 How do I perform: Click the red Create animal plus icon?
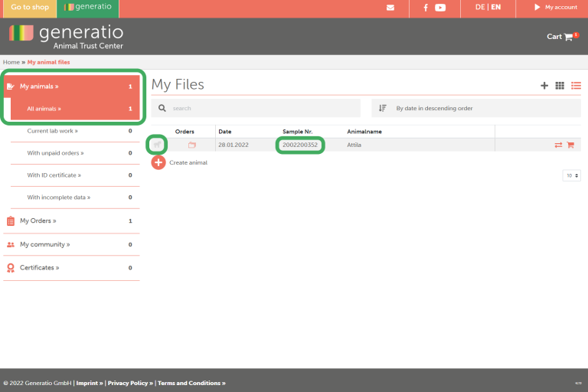(158, 162)
